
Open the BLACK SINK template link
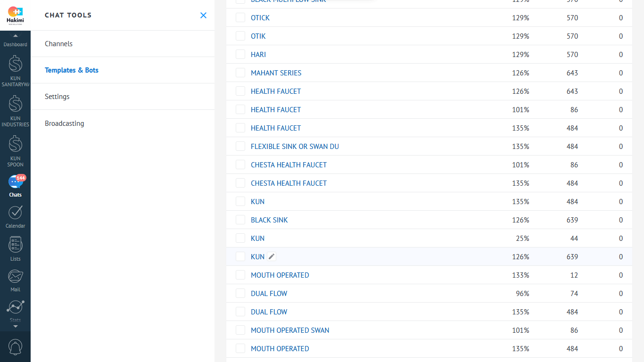(269, 220)
